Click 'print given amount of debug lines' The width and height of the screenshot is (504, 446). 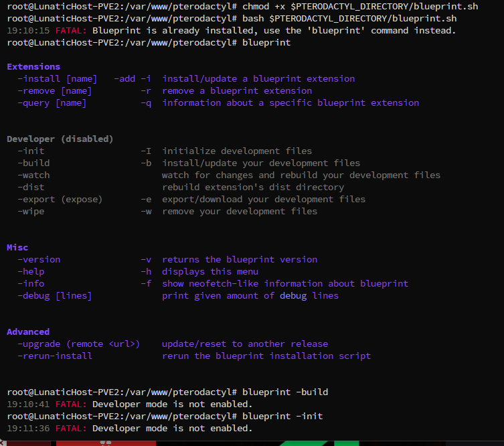click(x=250, y=296)
